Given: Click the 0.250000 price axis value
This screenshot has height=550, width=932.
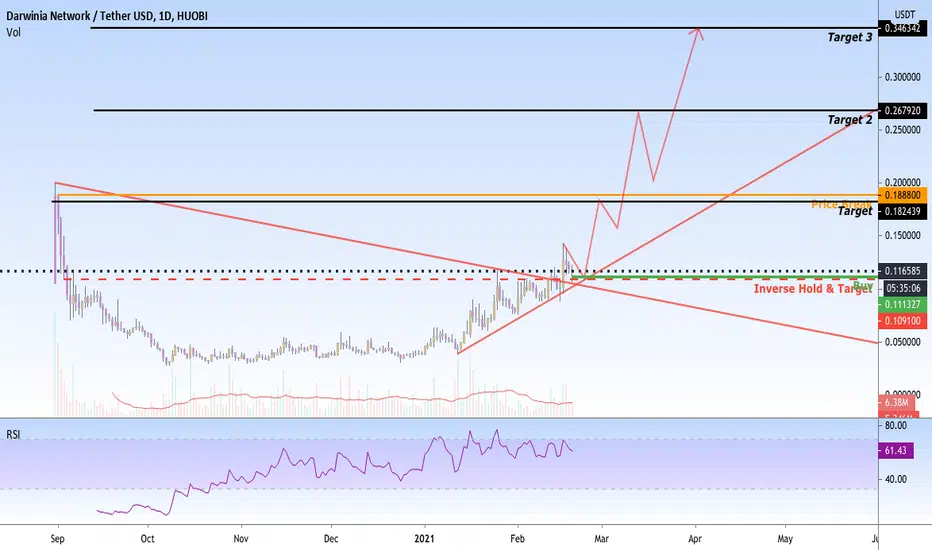Looking at the screenshot, I should (x=902, y=130).
